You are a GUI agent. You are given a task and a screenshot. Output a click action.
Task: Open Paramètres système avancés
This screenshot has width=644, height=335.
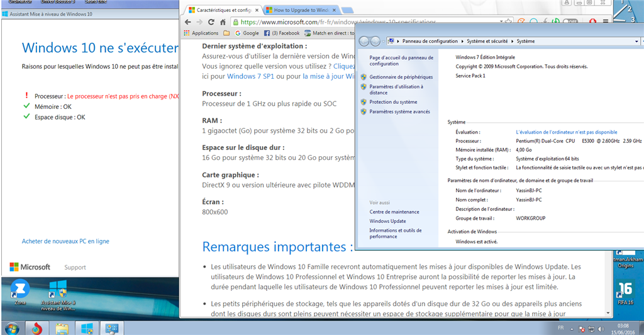[399, 111]
